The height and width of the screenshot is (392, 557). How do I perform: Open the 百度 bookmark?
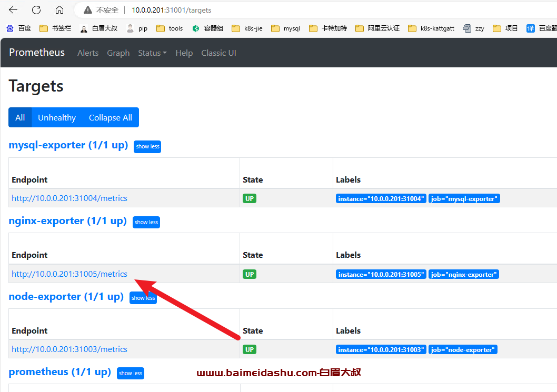19,28
